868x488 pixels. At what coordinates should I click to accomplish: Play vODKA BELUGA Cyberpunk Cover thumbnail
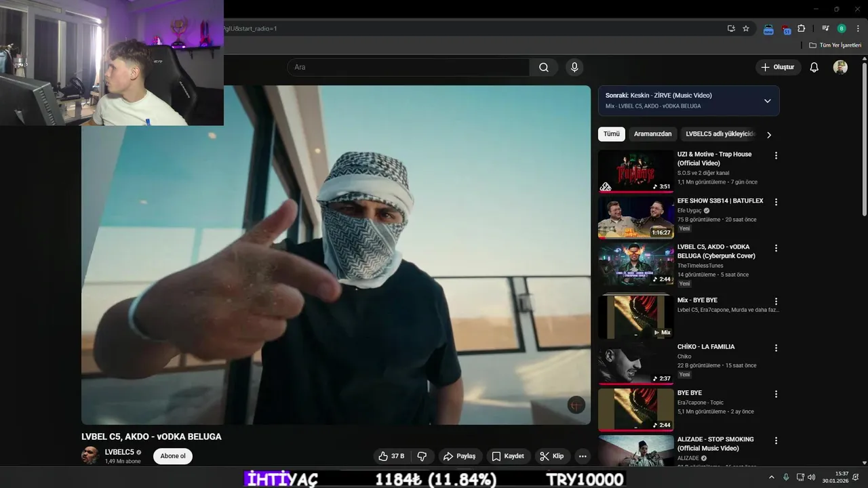click(x=635, y=264)
